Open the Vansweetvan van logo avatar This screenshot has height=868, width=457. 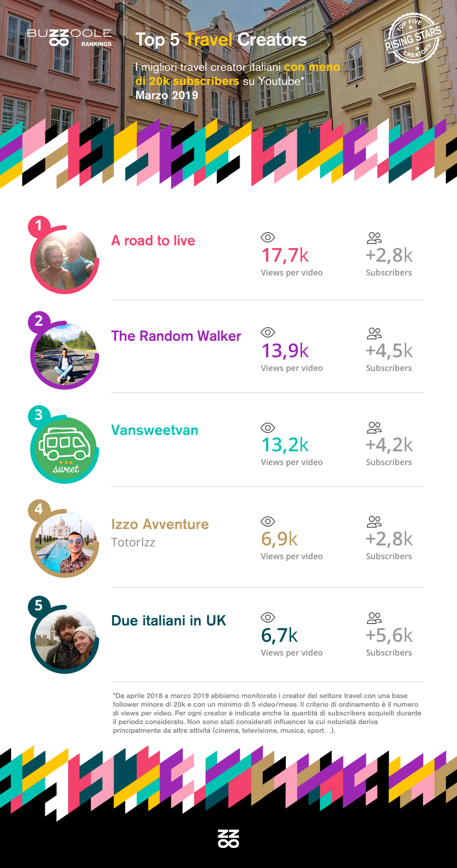point(64,450)
